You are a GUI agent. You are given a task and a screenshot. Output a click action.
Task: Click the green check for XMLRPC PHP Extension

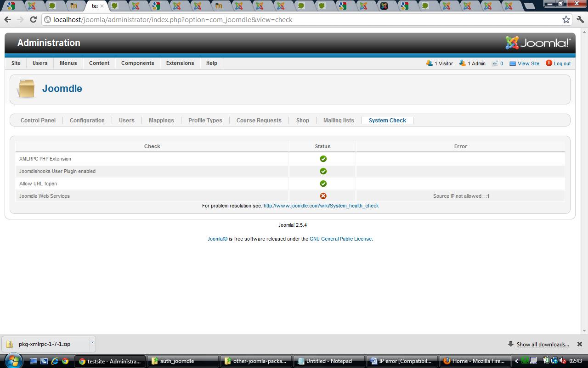(323, 159)
